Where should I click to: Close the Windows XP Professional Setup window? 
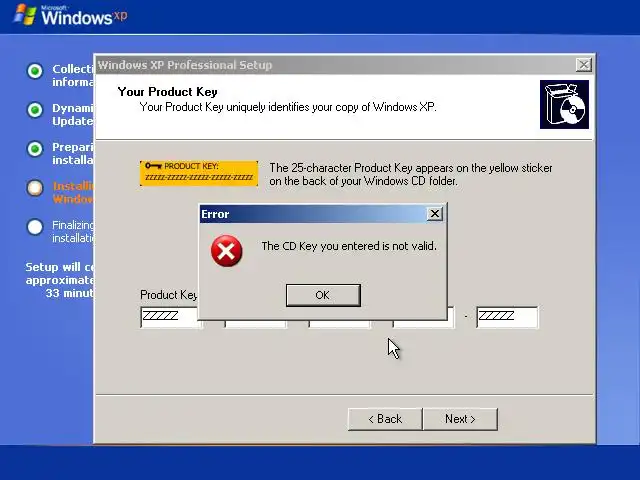click(x=584, y=64)
